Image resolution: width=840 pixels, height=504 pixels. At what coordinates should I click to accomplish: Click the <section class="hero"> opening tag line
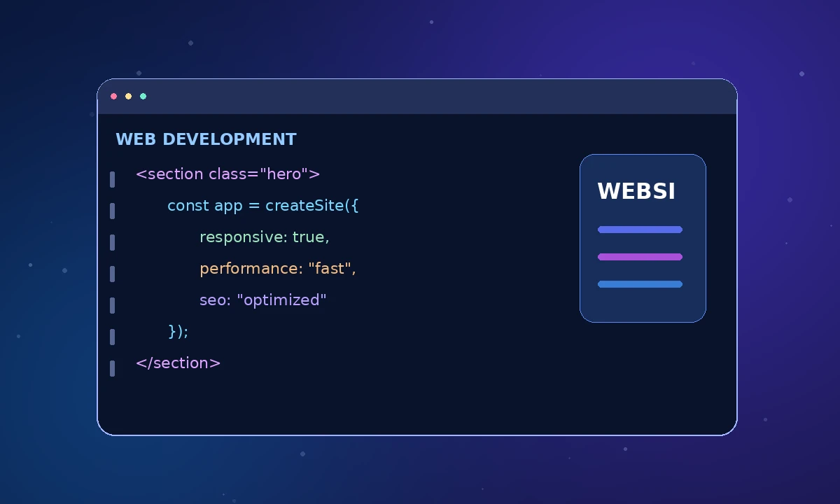pos(227,174)
